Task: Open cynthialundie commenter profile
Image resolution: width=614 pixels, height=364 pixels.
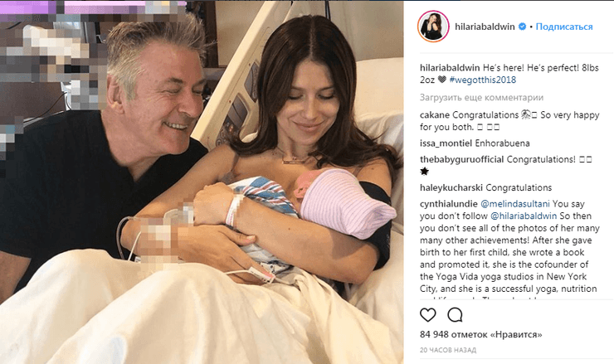Action: point(449,204)
